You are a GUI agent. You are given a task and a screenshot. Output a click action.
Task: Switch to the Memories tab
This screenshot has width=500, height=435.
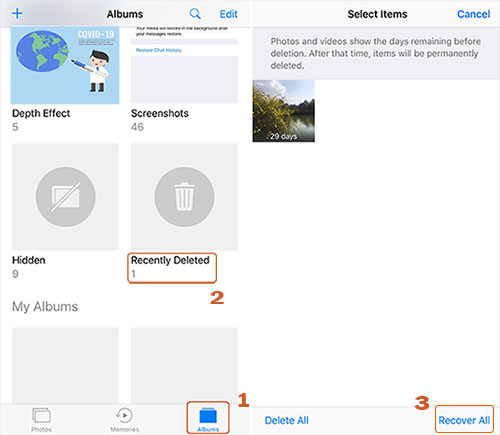coord(124,420)
